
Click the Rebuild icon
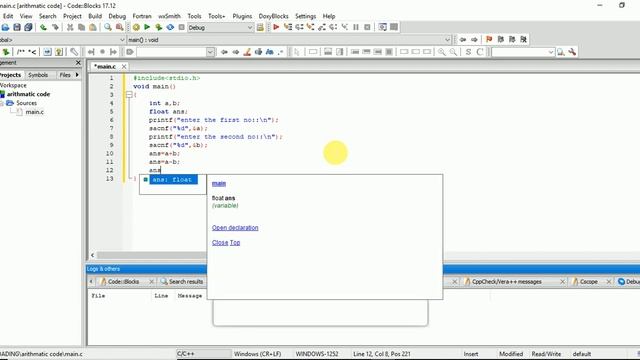[170, 27]
